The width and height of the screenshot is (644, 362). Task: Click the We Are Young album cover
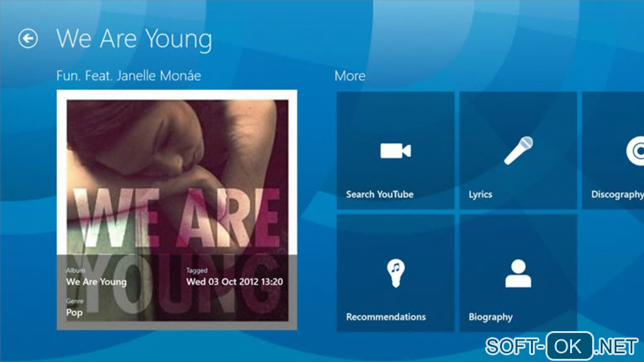[177, 210]
